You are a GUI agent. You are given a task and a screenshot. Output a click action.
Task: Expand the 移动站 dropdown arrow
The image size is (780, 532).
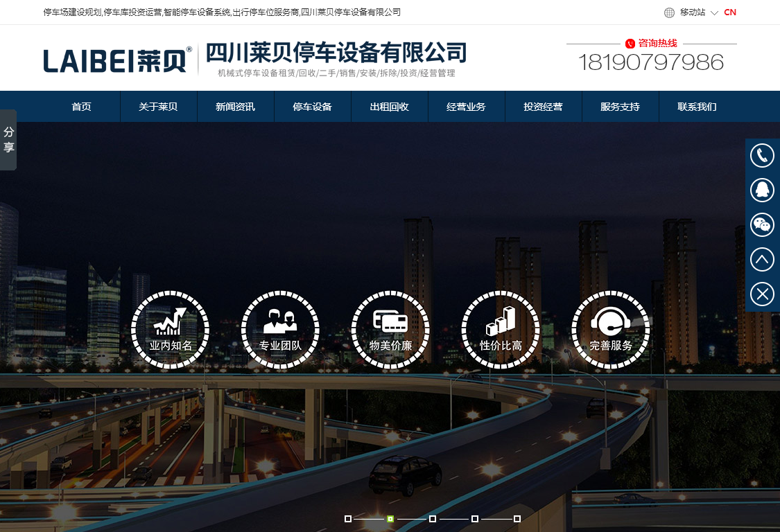point(714,13)
